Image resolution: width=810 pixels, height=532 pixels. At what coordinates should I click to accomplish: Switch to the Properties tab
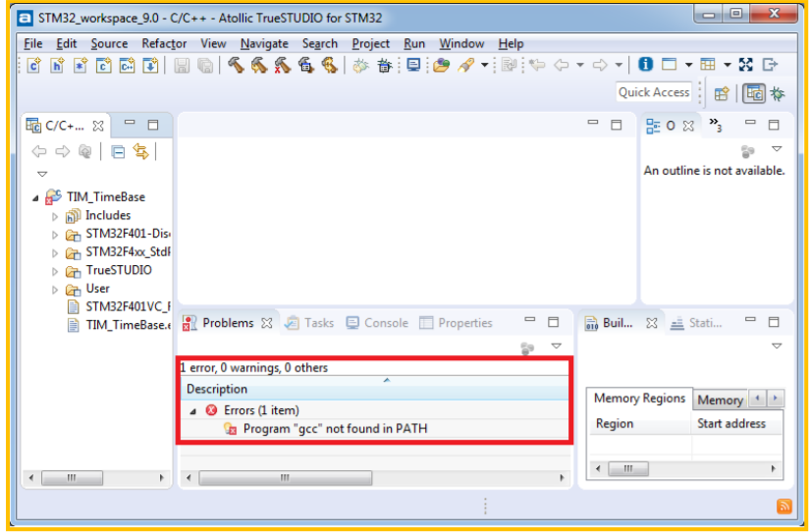tap(457, 323)
